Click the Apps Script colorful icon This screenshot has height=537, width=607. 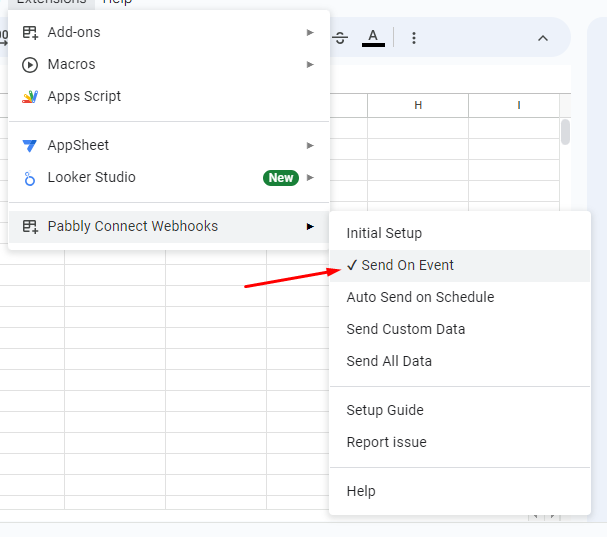pos(30,96)
